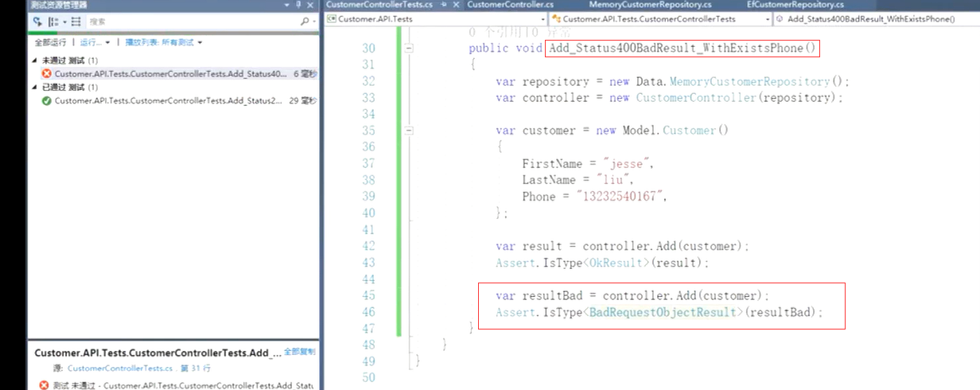Click the 测试资源管理器 panel title
Screen dimensions: 980x390
[x=59, y=5]
